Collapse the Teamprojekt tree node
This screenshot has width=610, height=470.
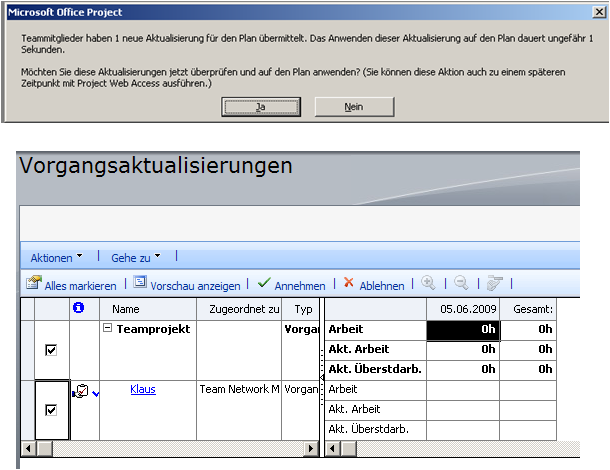(x=107, y=328)
